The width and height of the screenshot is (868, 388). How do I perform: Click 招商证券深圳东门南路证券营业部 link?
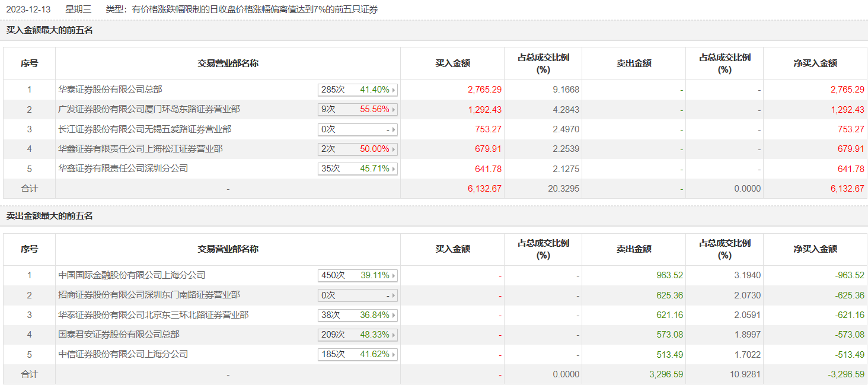[x=149, y=295]
